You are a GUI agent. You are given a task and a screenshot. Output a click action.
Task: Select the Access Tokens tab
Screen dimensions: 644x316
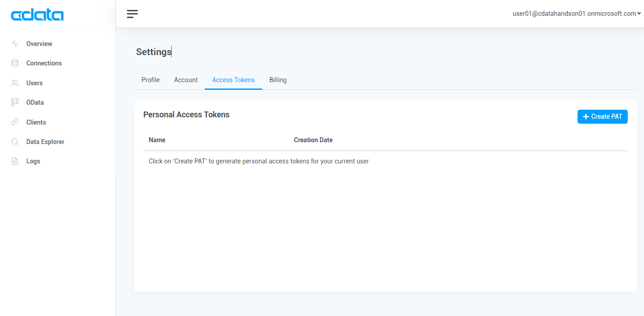(x=233, y=80)
